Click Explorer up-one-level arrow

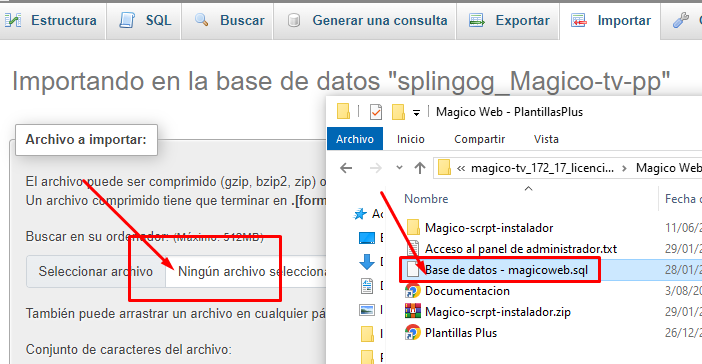coord(419,168)
